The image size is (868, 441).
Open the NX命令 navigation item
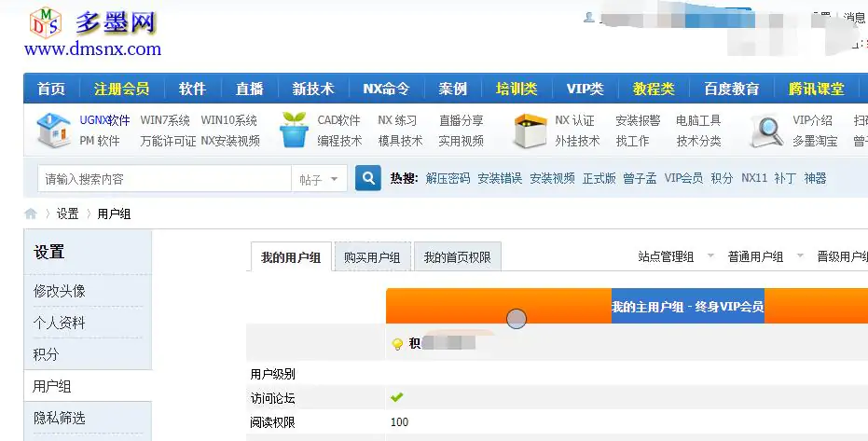(386, 89)
